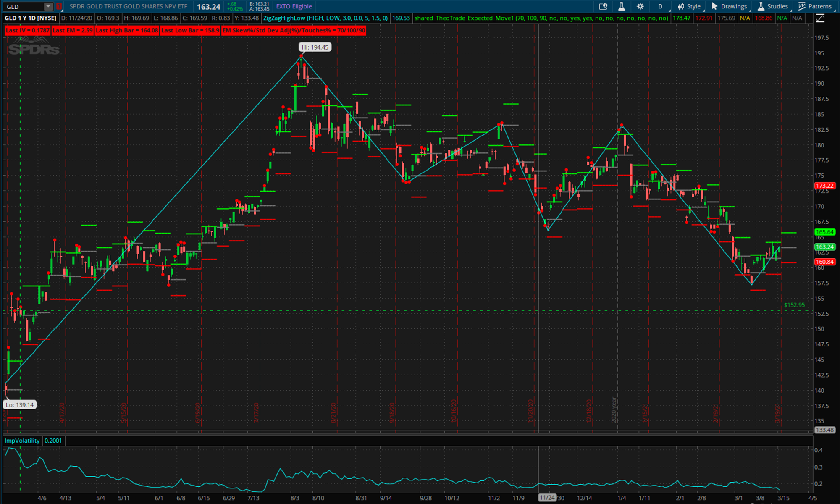
Task: Click the ImpVolatility value 0.2001
Action: point(53,441)
